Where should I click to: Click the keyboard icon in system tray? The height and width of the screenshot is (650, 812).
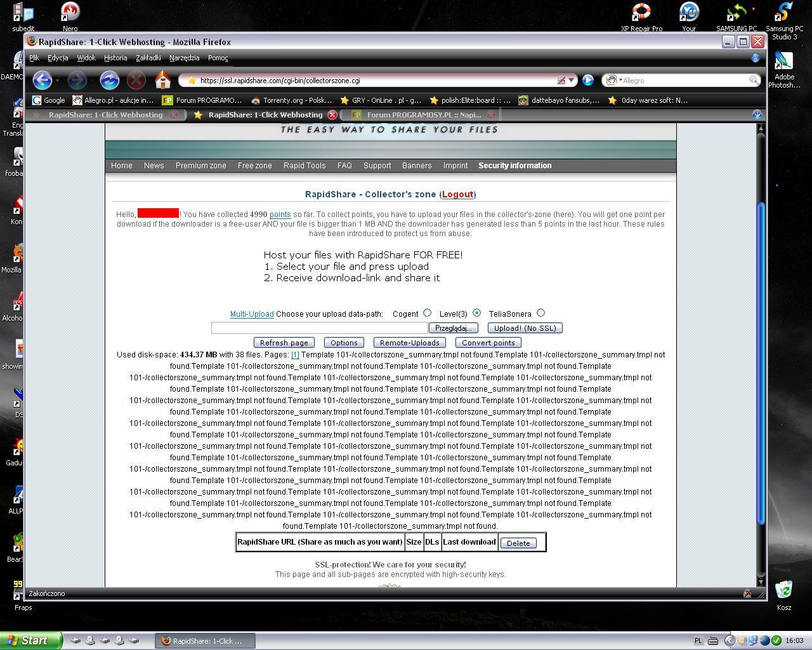[713, 640]
